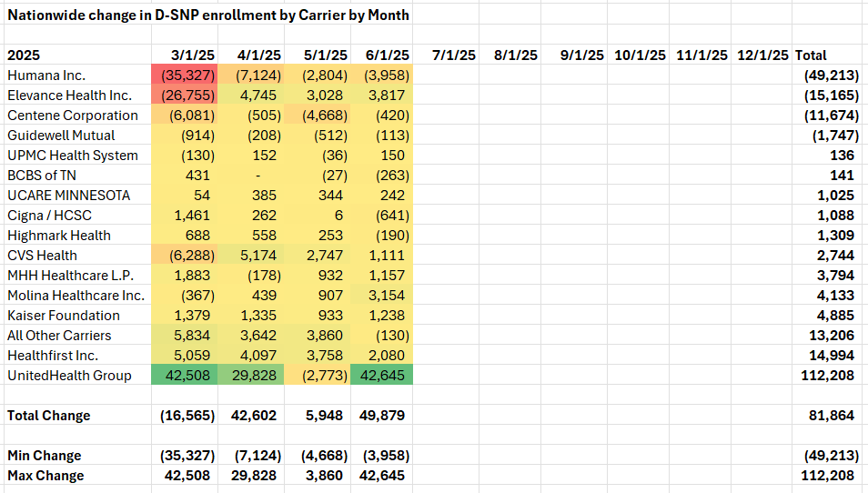The image size is (868, 493).
Task: Click Cigna's 3/1/25 value 1,461
Action: [x=185, y=215]
